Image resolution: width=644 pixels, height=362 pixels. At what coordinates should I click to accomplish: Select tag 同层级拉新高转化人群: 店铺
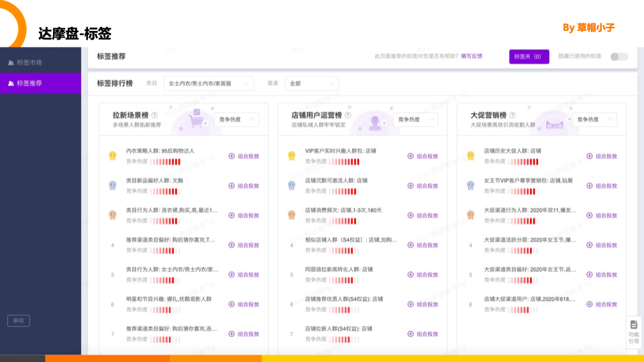339,269
